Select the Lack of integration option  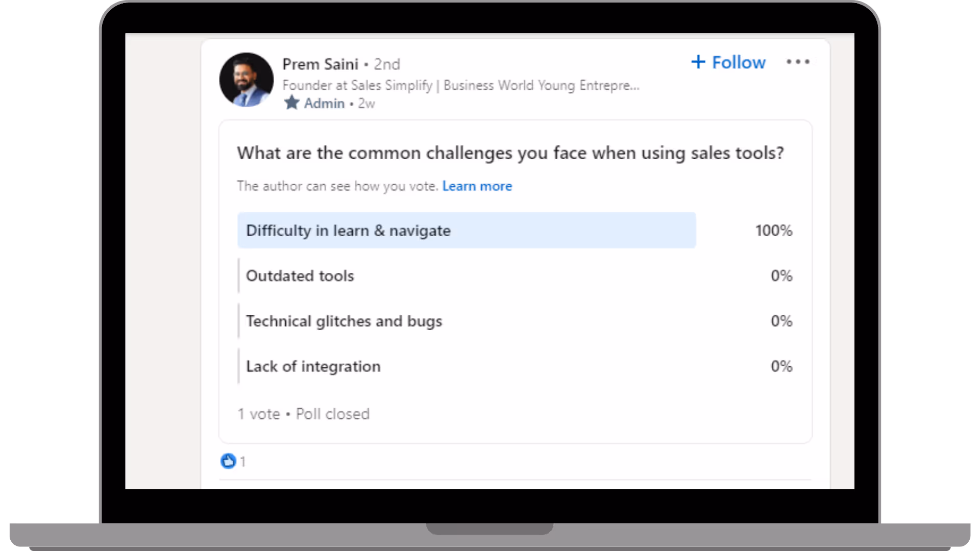(313, 366)
